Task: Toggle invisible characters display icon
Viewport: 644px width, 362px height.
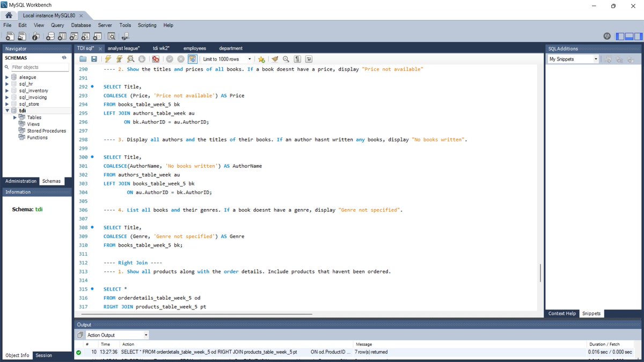Action: [x=297, y=59]
